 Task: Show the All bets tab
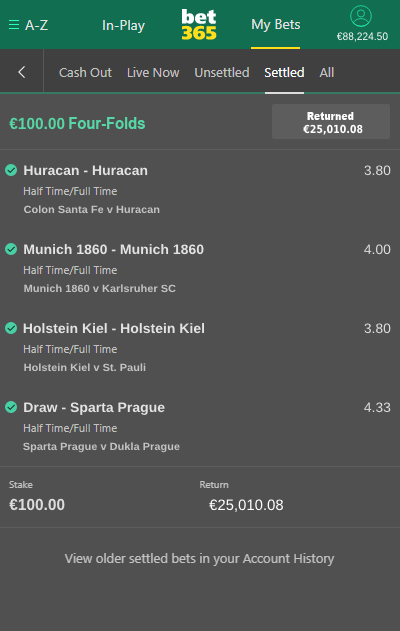(x=327, y=72)
